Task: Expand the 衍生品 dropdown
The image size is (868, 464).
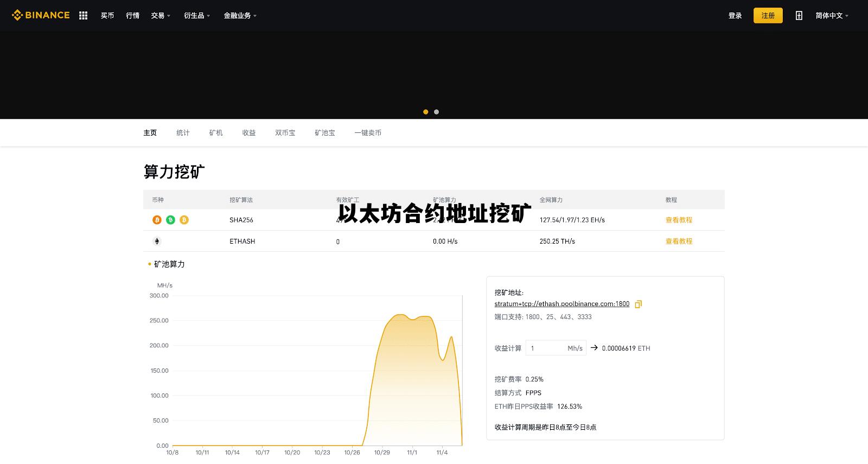Action: pyautogui.click(x=197, y=15)
